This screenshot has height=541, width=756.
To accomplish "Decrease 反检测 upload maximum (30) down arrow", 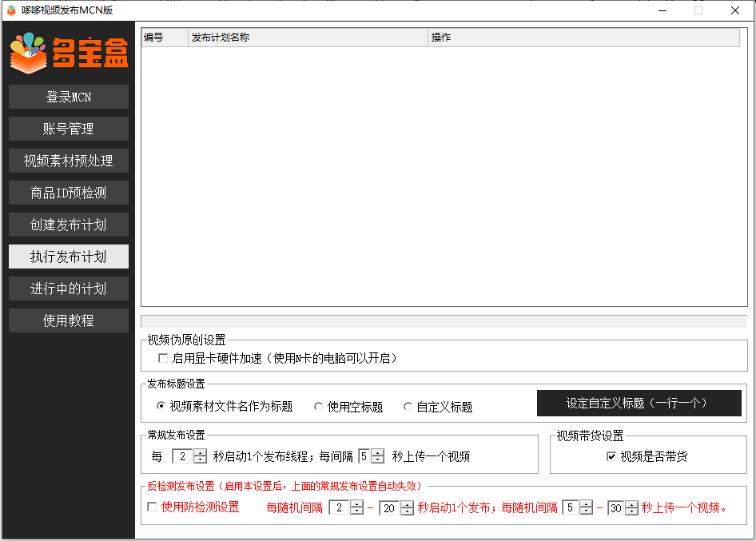I will 631,511.
